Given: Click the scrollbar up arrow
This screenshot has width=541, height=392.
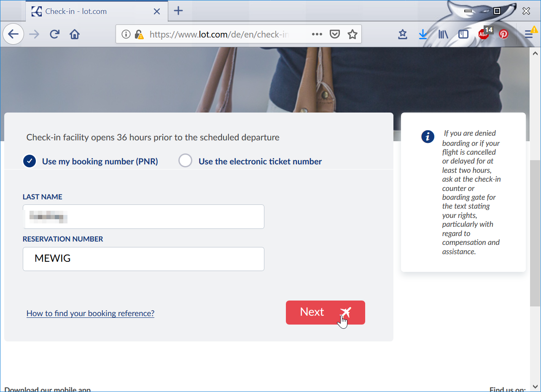Looking at the screenshot, I should 535,54.
